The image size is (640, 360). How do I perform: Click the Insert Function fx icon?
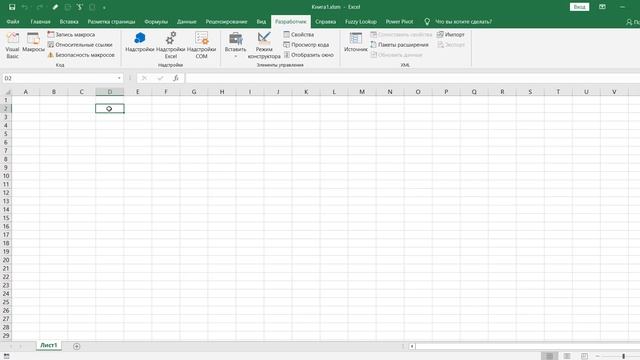(x=176, y=78)
